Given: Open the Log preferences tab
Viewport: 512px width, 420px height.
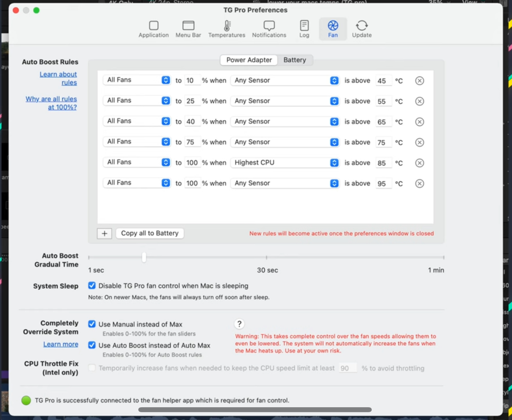Looking at the screenshot, I should pos(304,29).
